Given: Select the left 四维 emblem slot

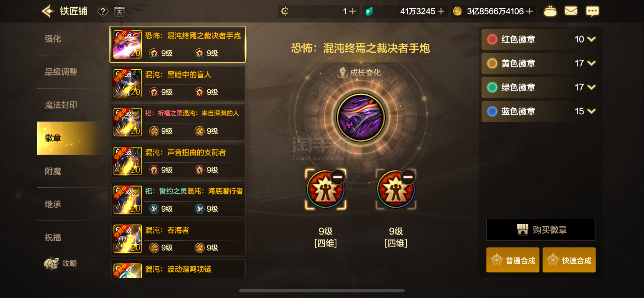Looking at the screenshot, I should [x=325, y=189].
